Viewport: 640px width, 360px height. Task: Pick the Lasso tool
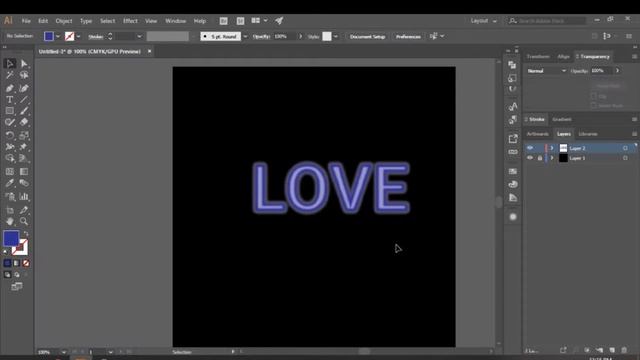(24, 75)
